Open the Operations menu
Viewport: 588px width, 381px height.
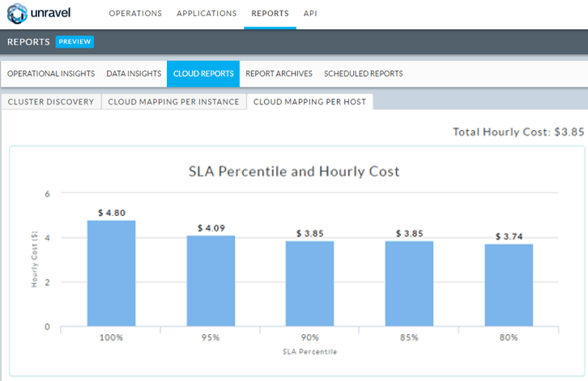pyautogui.click(x=135, y=14)
